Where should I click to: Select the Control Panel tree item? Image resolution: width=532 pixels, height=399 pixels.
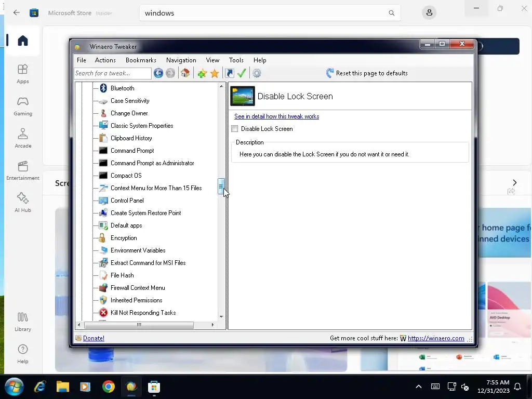tap(127, 201)
